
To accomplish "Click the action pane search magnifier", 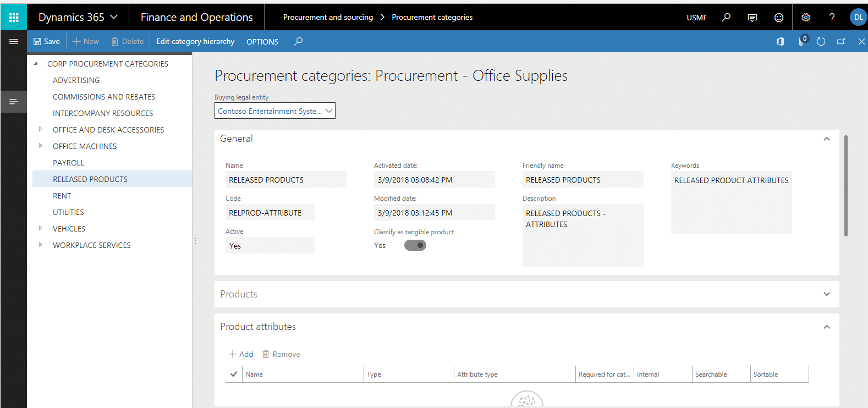I will click(x=298, y=41).
